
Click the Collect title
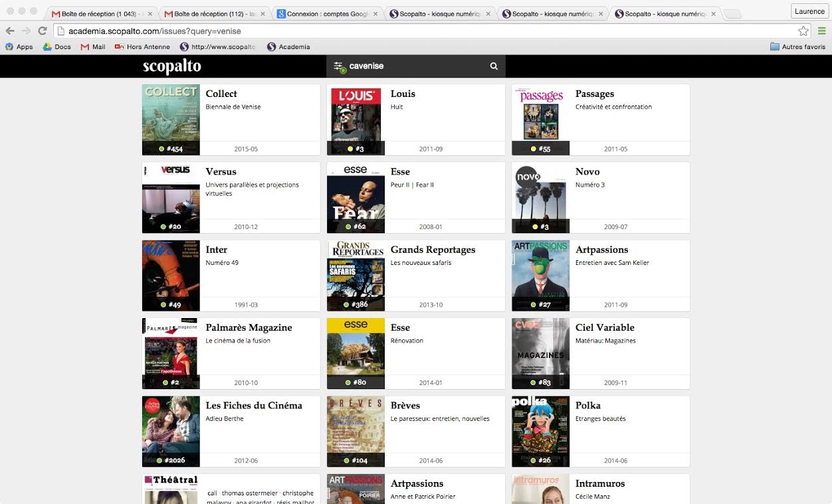221,94
